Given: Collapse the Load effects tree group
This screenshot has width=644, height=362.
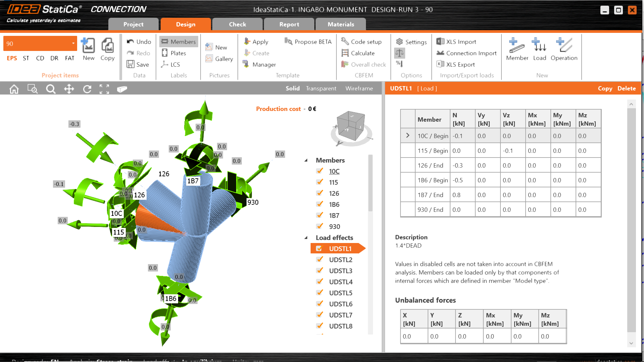Looking at the screenshot, I should pyautogui.click(x=306, y=238).
